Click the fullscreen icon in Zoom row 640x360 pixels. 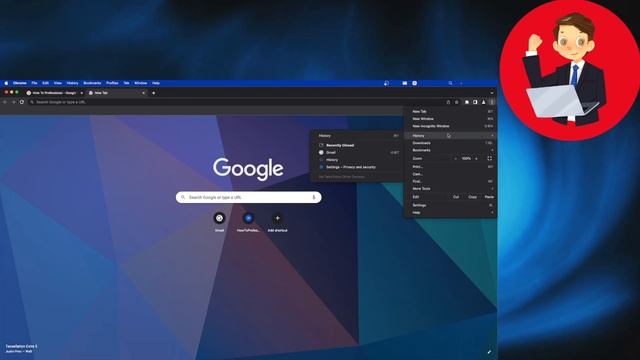(x=489, y=158)
